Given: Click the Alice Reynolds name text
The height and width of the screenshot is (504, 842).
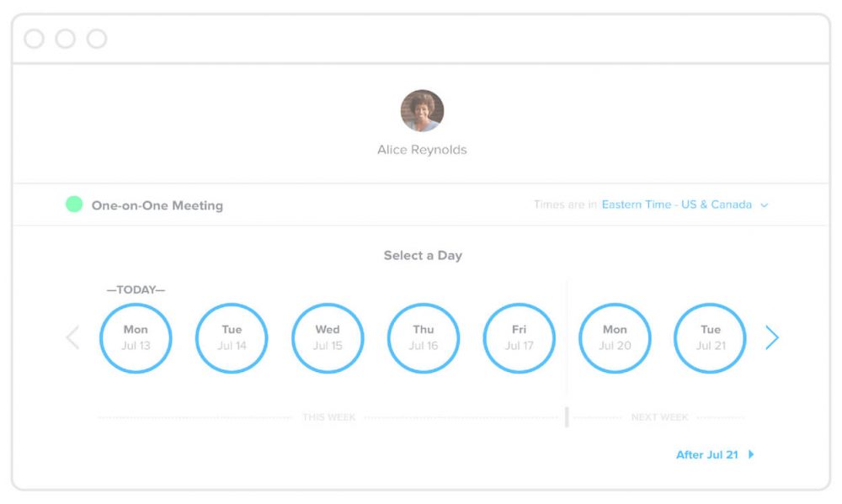Looking at the screenshot, I should tap(422, 150).
